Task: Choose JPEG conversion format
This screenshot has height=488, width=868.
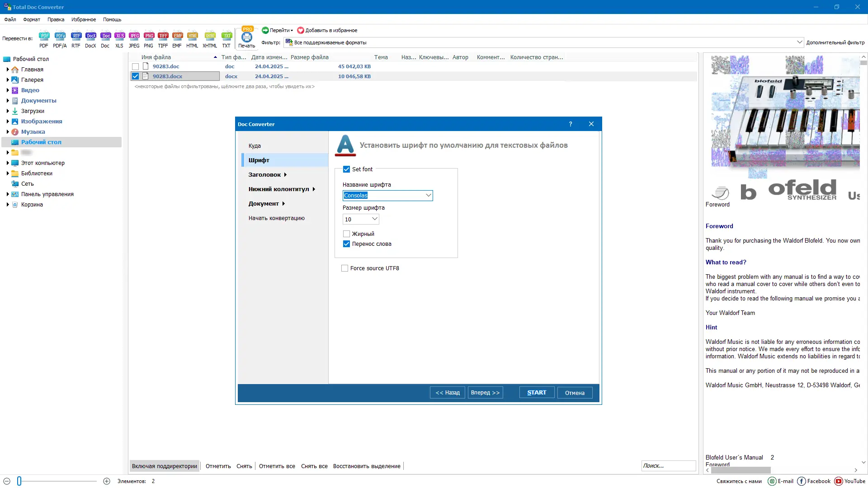Action: point(134,38)
